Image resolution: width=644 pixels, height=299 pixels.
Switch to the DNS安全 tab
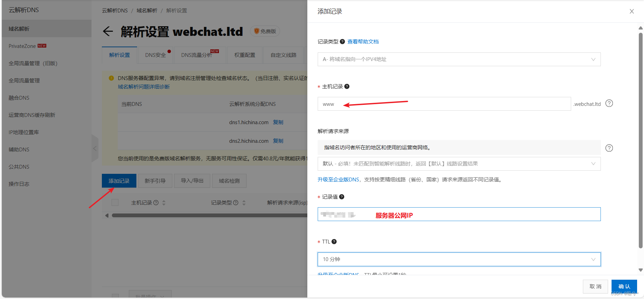[156, 55]
